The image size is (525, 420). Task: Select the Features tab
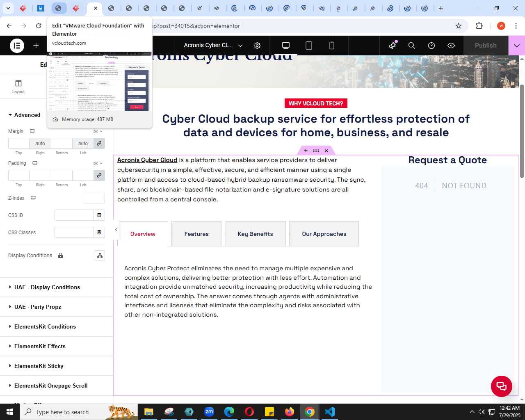coord(196,234)
